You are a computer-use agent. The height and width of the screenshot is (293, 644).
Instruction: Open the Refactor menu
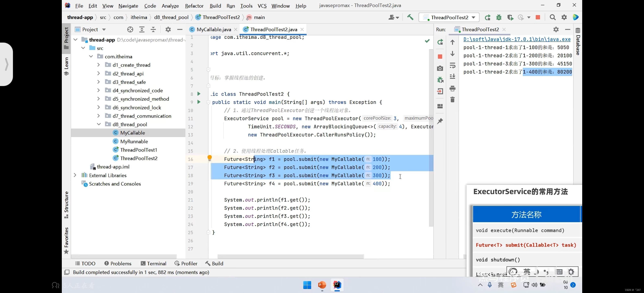pos(194,6)
